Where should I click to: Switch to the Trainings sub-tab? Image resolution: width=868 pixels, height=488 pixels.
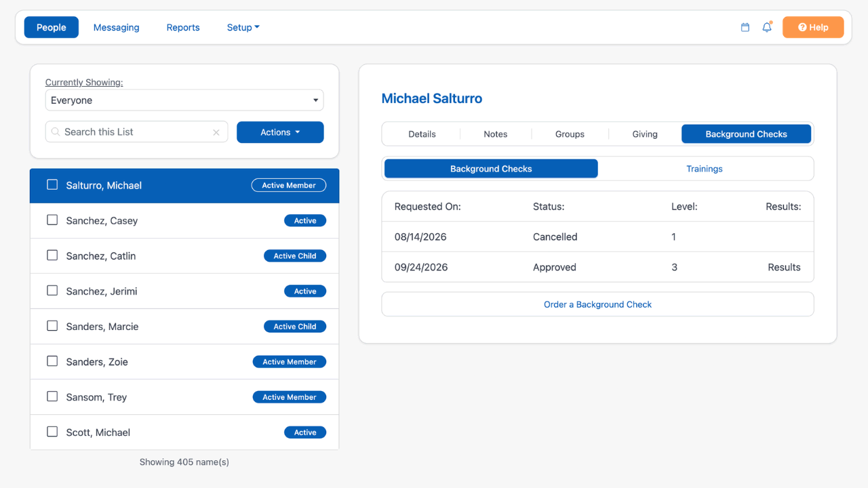pos(705,169)
